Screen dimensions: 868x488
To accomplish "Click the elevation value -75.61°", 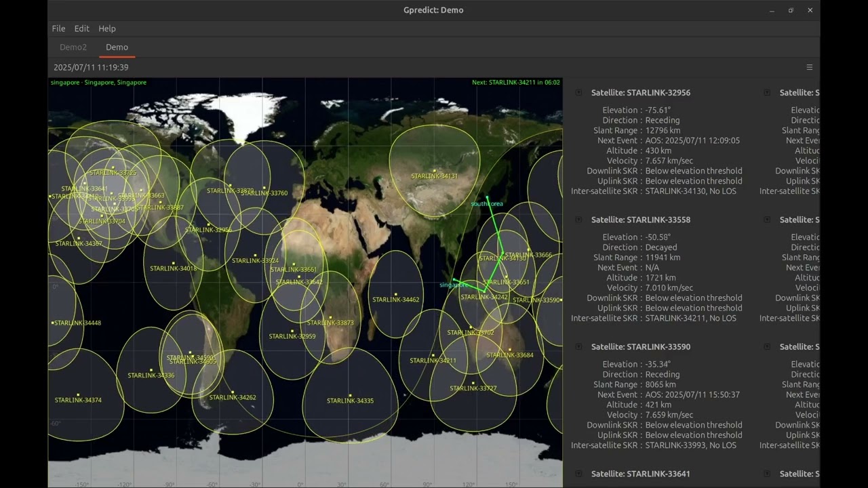I will [658, 110].
